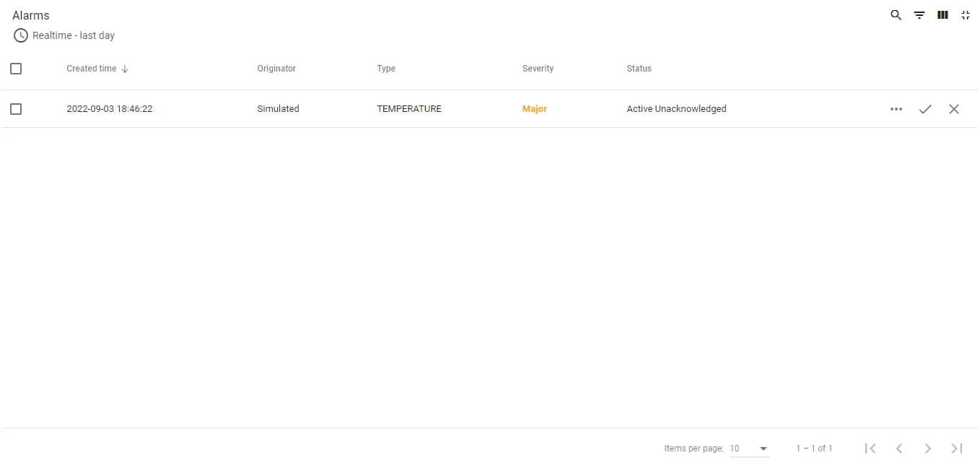Exit fullscreen mode for the widget
The height and width of the screenshot is (468, 980).
[x=966, y=15]
